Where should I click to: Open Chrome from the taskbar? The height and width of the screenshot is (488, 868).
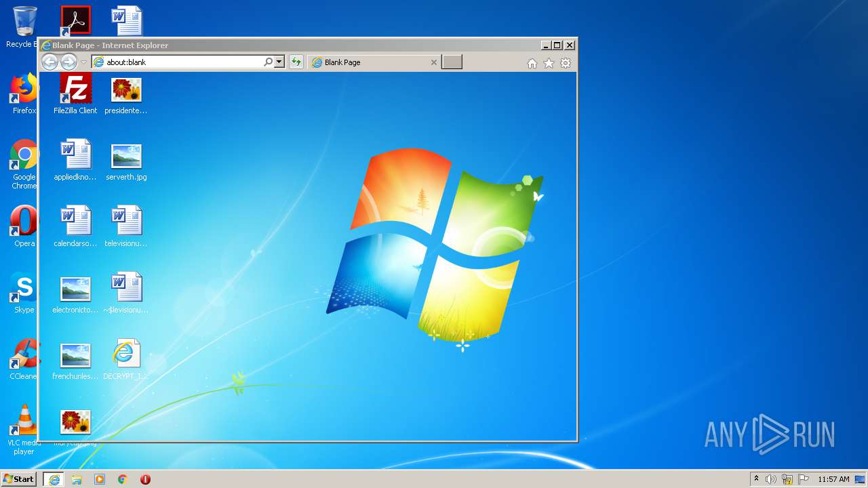[x=122, y=479]
